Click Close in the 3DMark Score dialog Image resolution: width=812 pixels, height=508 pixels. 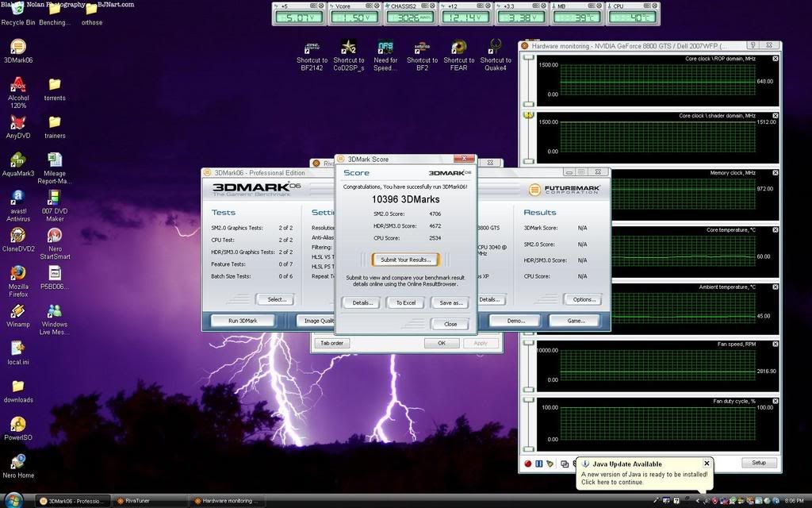click(x=450, y=324)
